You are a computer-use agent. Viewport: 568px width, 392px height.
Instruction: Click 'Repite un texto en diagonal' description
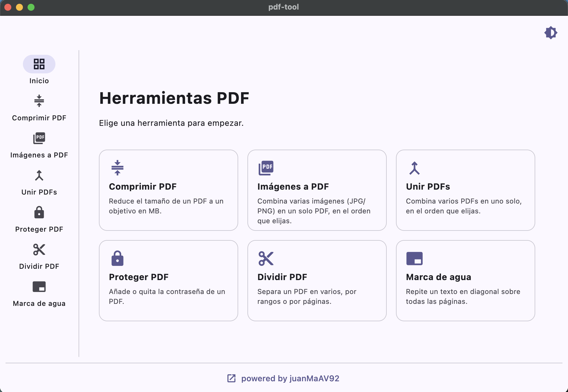(463, 297)
